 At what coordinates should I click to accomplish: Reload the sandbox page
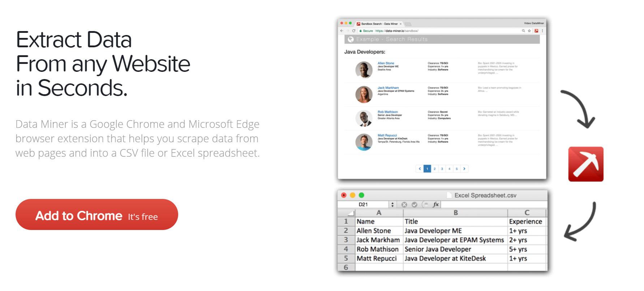pyautogui.click(x=354, y=31)
